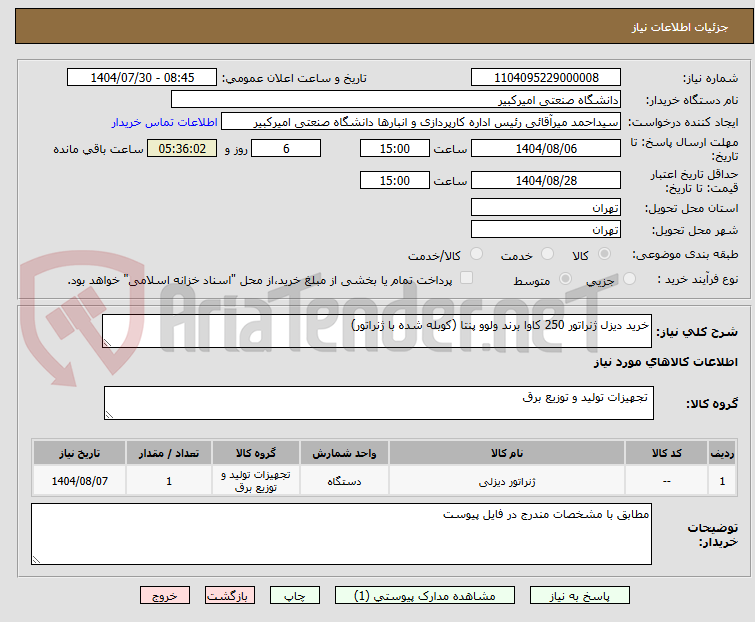Click the خروج exit button
Viewport: 755px width, 622px height.
tap(165, 596)
